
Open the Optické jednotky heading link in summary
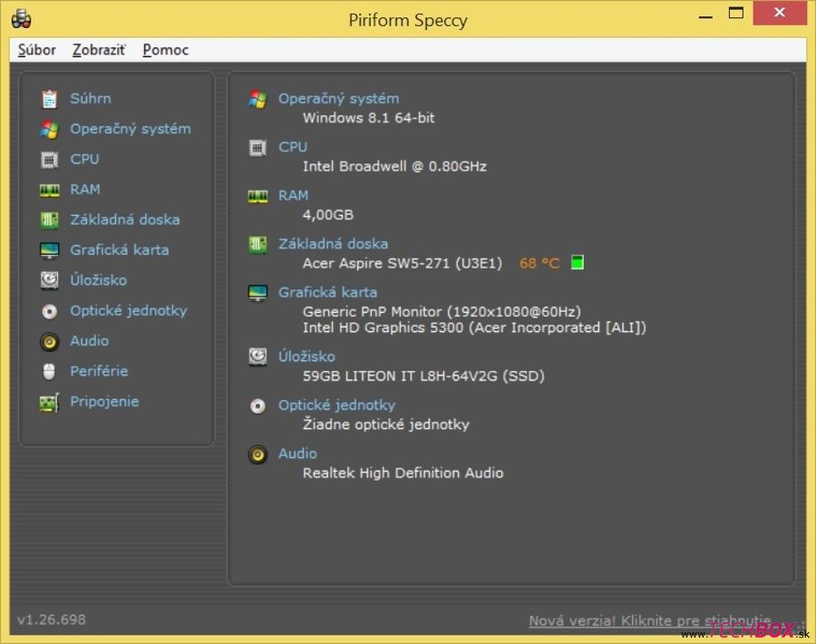pos(336,405)
